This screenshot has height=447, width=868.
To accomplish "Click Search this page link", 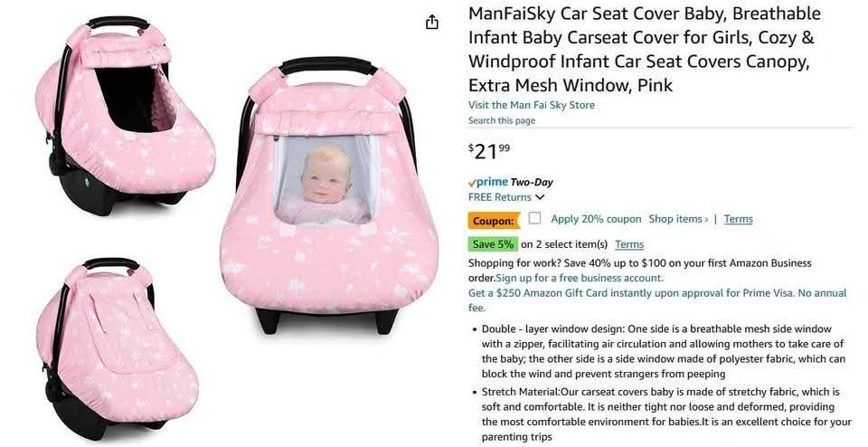I will point(502,120).
